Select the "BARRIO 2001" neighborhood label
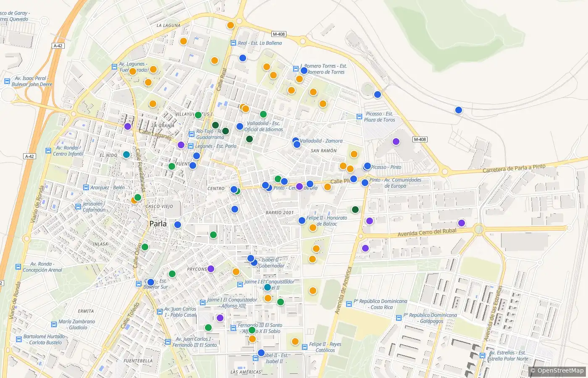This screenshot has width=588, height=378. pos(280,213)
